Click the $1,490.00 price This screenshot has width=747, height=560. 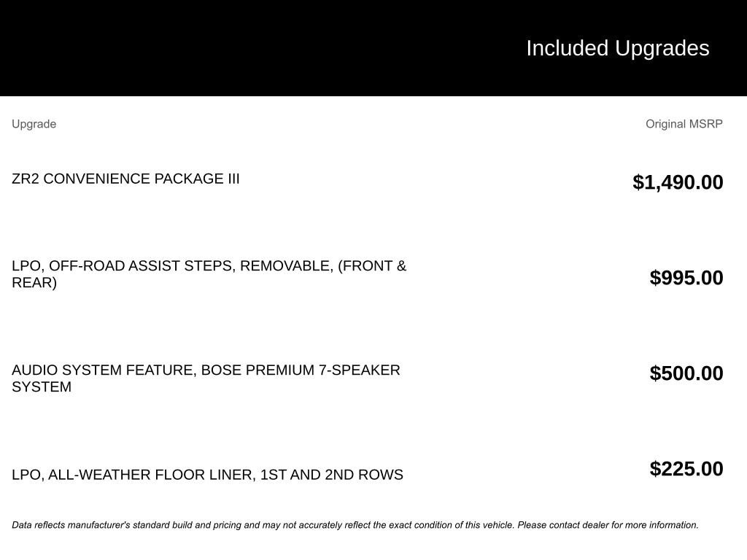[678, 182]
